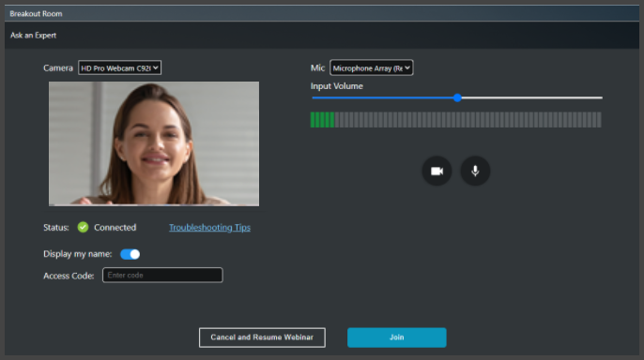Viewport: 644px width, 360px height.
Task: Click Cancel and Resume Webinar button
Action: [262, 337]
